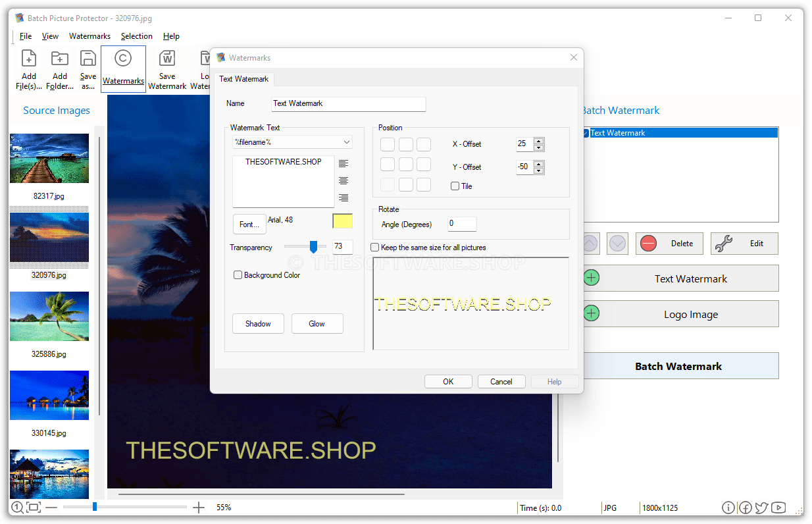This screenshot has height=524, width=812.
Task: Select the 82317.jpg thumbnail
Action: (x=49, y=159)
